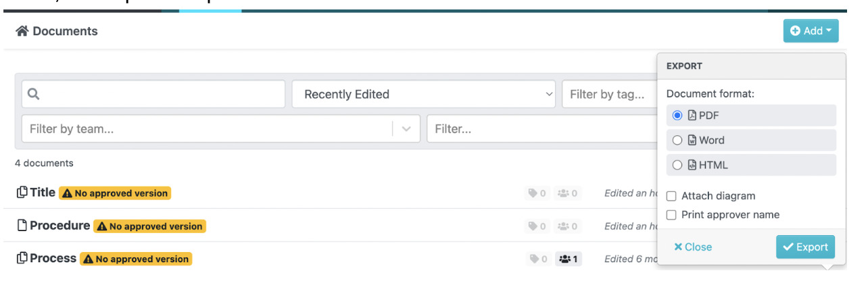Choose Word as export format

[677, 141]
